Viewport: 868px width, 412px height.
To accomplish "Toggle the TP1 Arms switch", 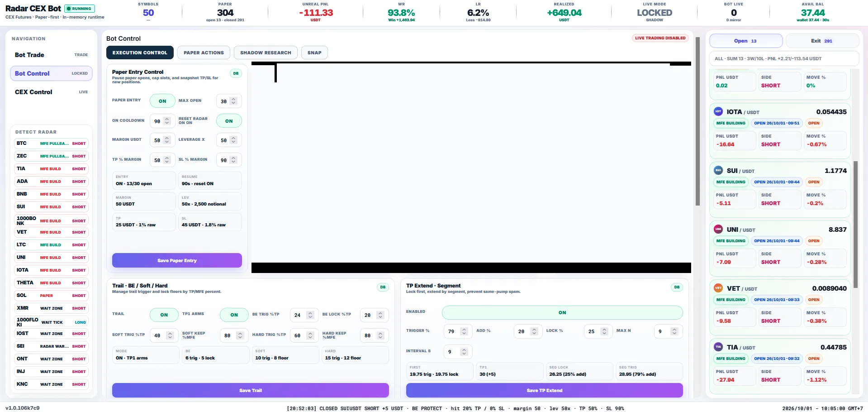I will click(234, 315).
